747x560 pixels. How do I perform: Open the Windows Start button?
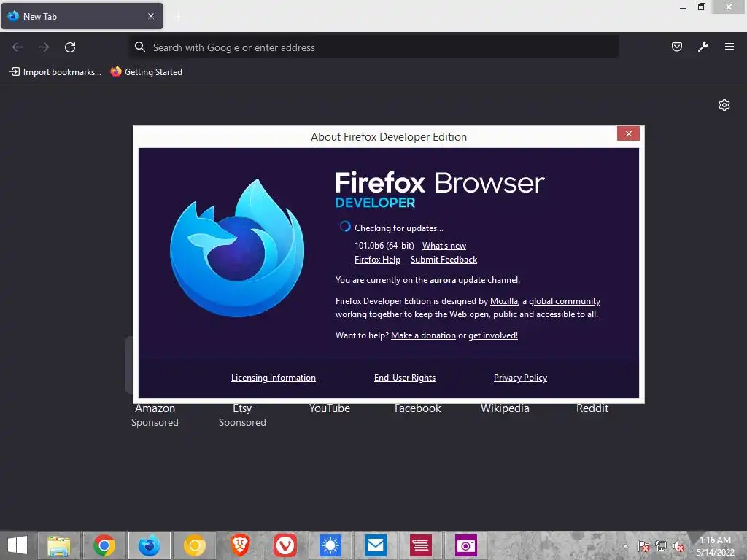coord(18,545)
